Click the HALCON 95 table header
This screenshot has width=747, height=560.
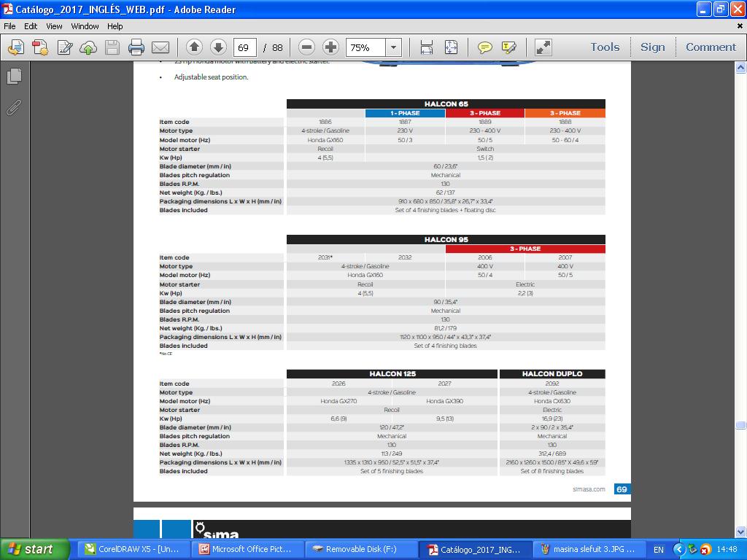(x=446, y=239)
